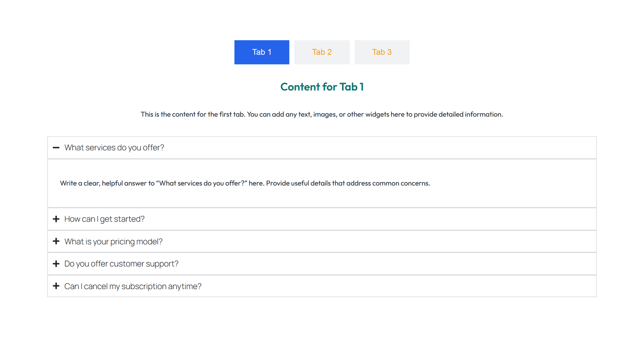This screenshot has width=644, height=362.
Task: Click the introductory description text
Action: pos(322,114)
